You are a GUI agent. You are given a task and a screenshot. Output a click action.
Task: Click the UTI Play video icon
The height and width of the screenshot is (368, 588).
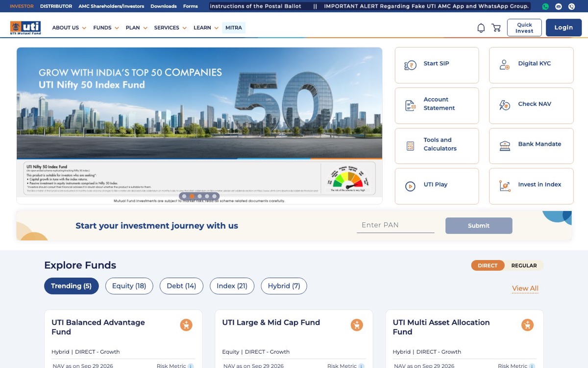click(410, 186)
